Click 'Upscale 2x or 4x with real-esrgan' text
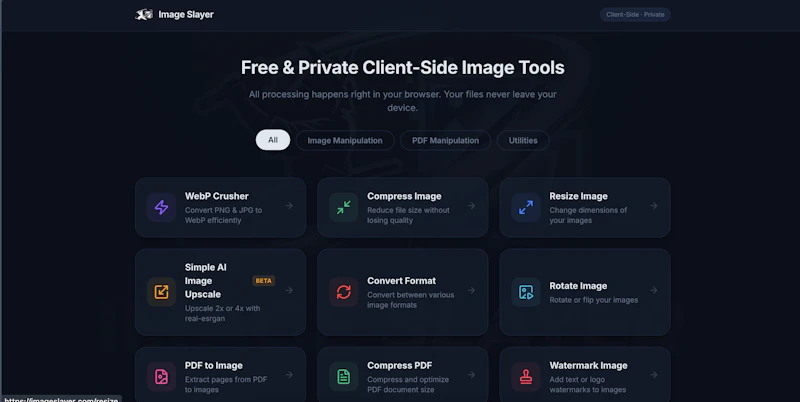800x402 pixels. [222, 313]
